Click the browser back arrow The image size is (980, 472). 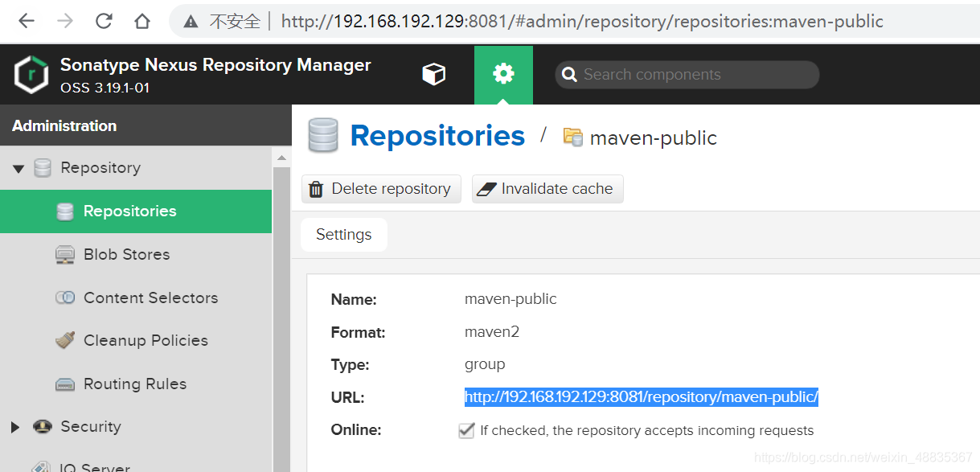point(27,21)
